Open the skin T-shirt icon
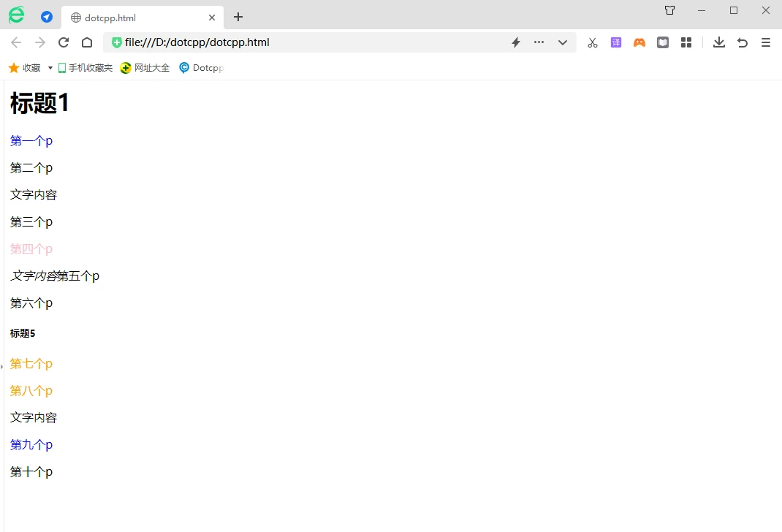Image resolution: width=782 pixels, height=532 pixels. (x=669, y=10)
